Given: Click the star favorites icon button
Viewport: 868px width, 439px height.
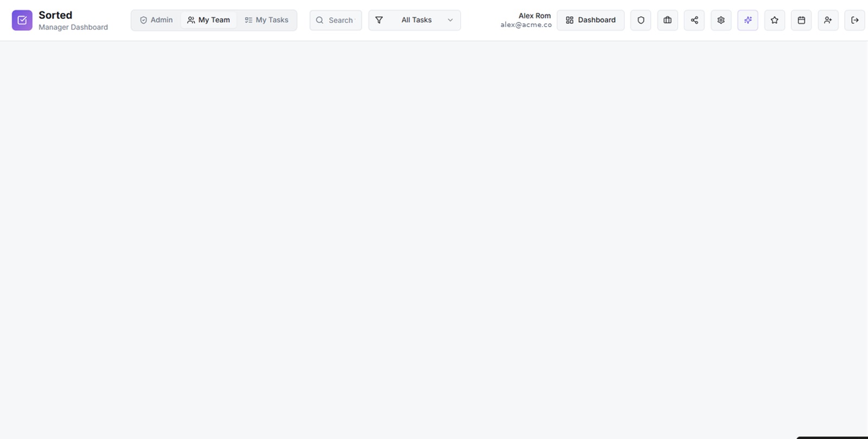Looking at the screenshot, I should coord(775,20).
